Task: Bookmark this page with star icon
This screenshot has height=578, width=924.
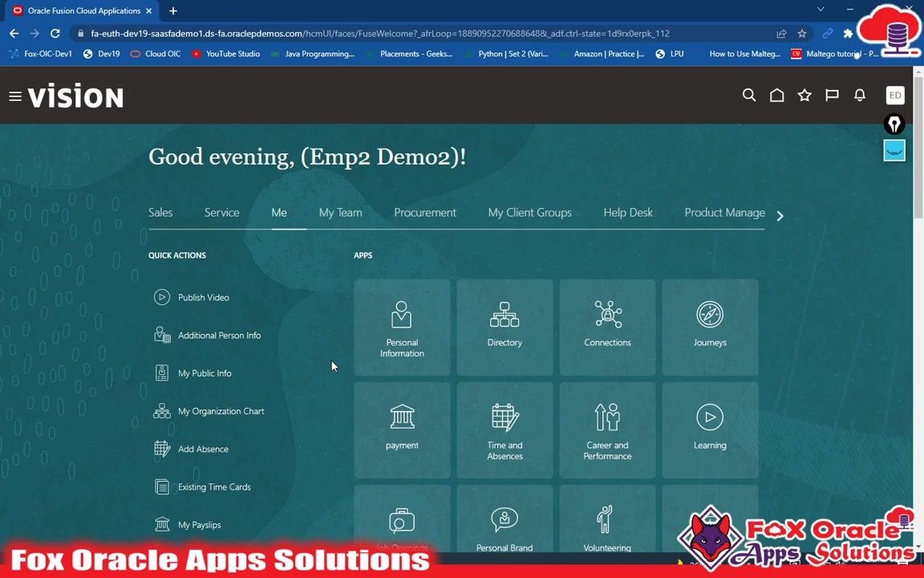Action: [802, 34]
